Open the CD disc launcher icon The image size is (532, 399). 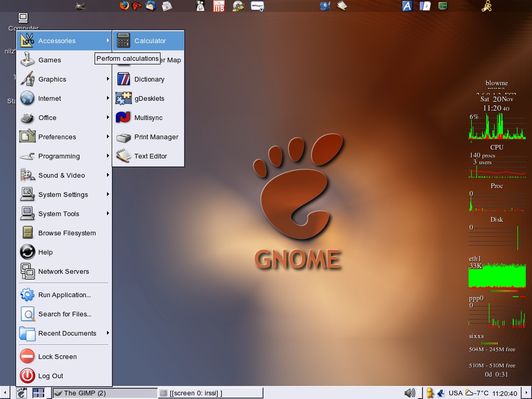point(238,6)
